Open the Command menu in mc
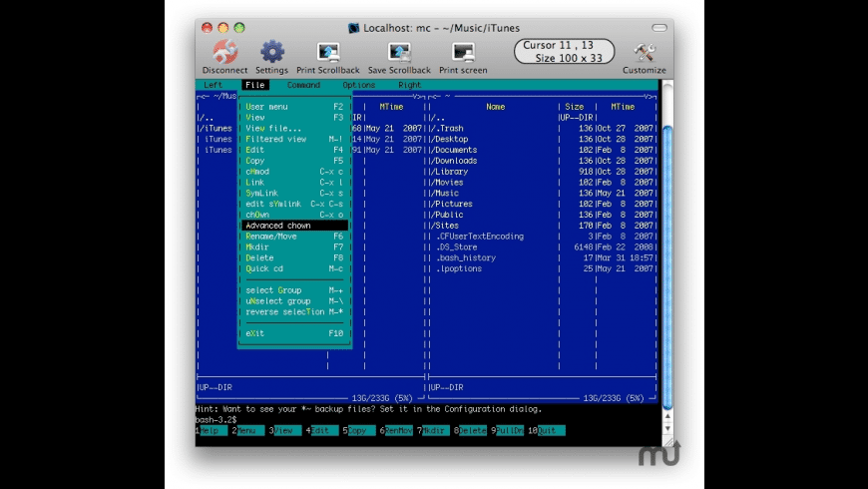Viewport: 868px width, 489px height. (303, 85)
